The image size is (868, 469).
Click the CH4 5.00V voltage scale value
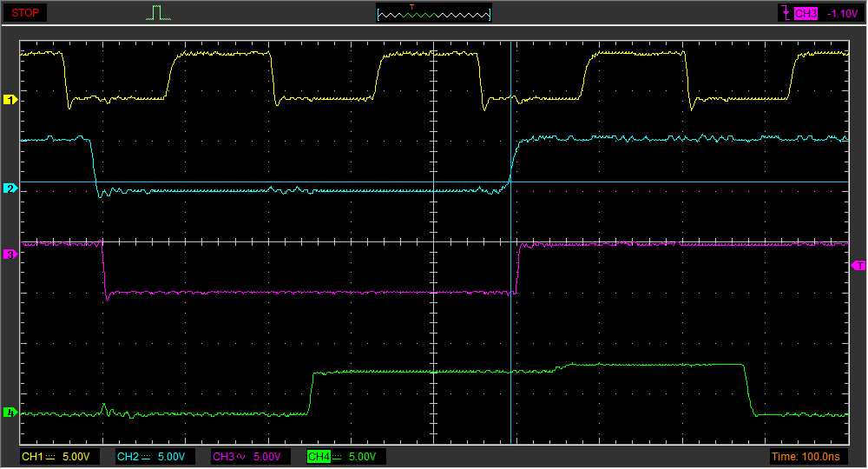click(x=362, y=457)
